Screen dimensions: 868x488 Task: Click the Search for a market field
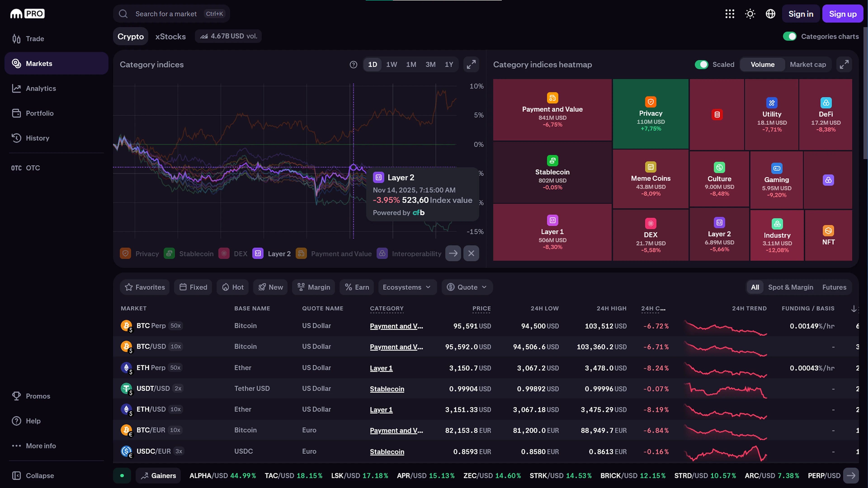166,14
